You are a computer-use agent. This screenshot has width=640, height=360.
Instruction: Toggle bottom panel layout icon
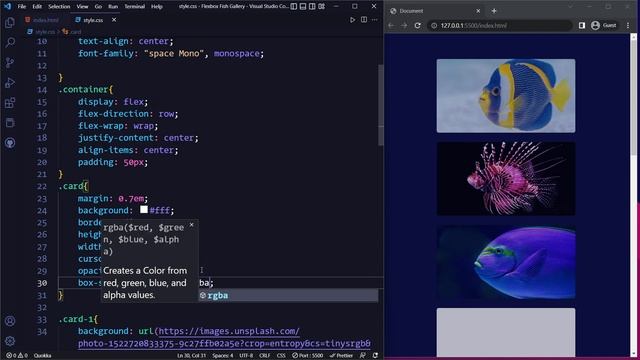pyautogui.click(x=303, y=7)
